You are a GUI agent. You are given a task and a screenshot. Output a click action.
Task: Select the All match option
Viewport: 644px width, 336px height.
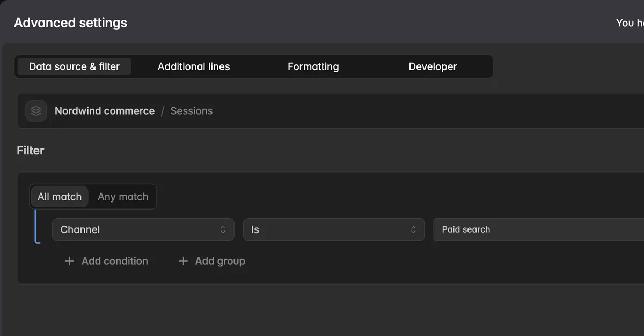60,197
